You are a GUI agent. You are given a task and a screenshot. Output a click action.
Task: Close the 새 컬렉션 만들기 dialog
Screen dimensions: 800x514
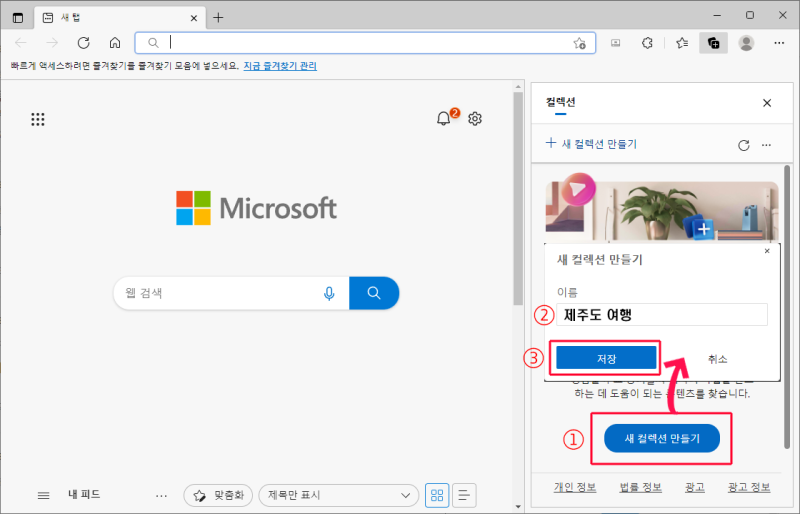767,251
